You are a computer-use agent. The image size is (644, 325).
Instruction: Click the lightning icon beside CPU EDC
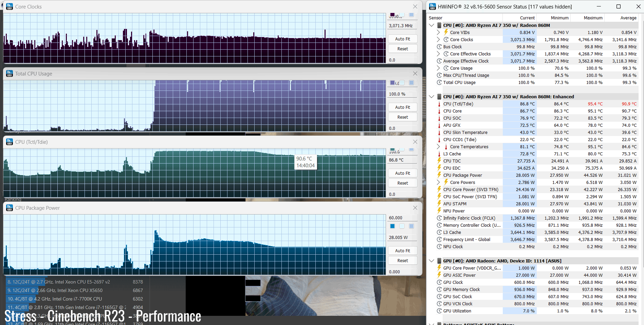tap(439, 168)
